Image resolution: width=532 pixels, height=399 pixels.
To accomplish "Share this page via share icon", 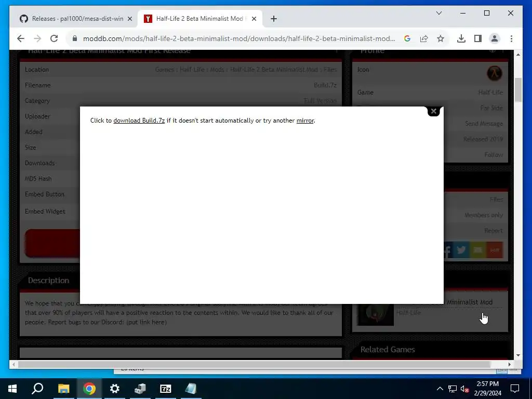I will point(424,38).
